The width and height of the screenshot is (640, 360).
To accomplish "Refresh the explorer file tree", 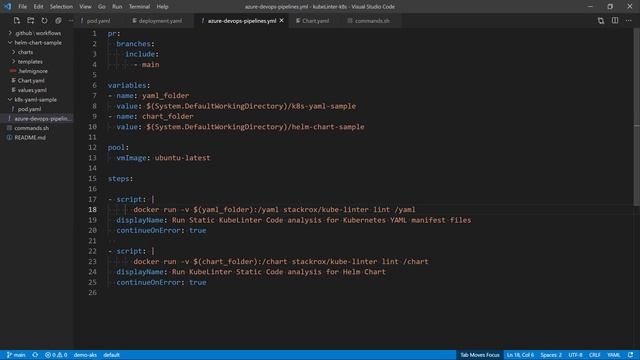I will [x=44, y=20].
